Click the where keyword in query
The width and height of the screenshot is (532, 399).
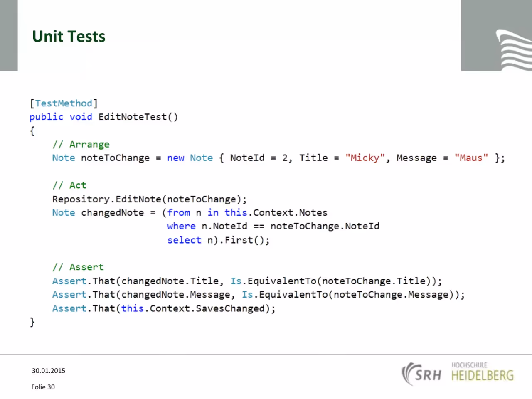(x=181, y=226)
